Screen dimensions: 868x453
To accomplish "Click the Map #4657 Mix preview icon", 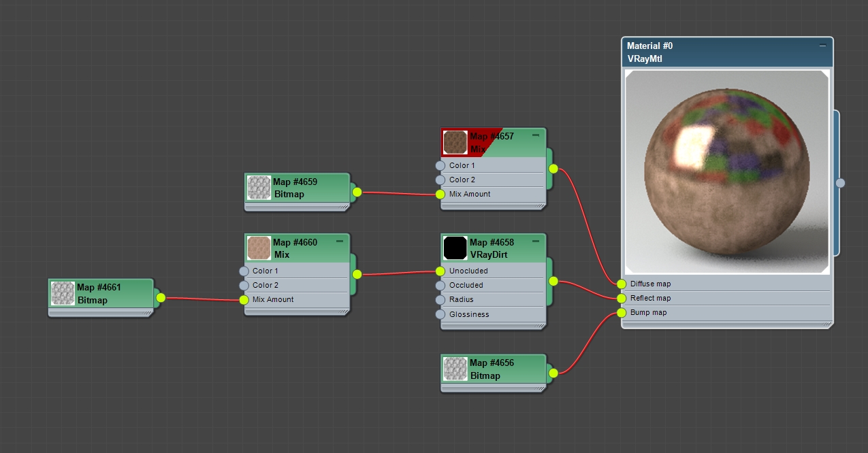I will [x=455, y=141].
